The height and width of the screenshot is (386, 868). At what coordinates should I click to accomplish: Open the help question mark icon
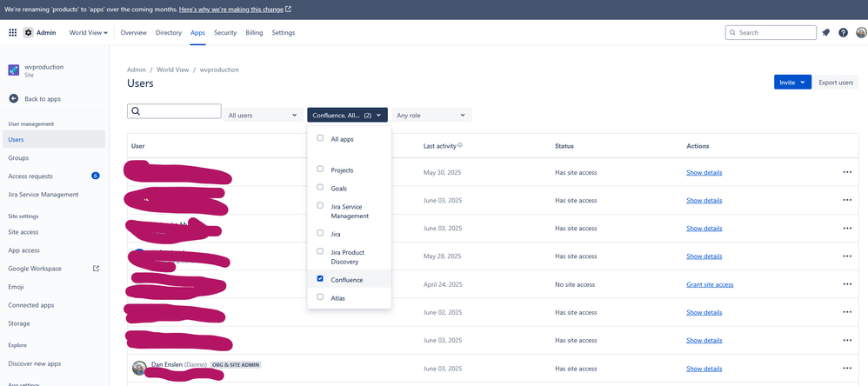click(x=843, y=33)
